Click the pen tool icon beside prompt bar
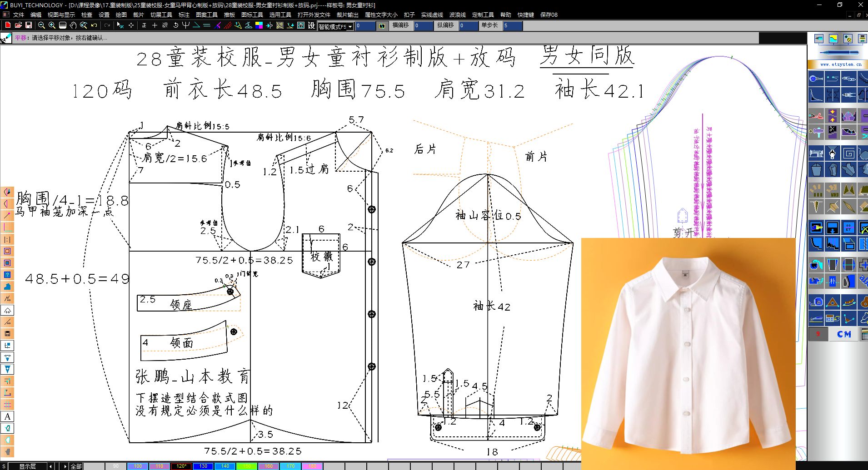This screenshot has height=470, width=868. click(6, 38)
